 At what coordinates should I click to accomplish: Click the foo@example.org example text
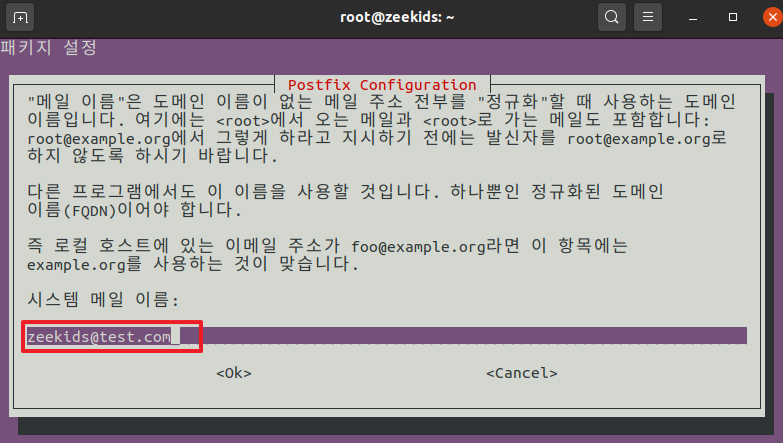click(x=418, y=247)
